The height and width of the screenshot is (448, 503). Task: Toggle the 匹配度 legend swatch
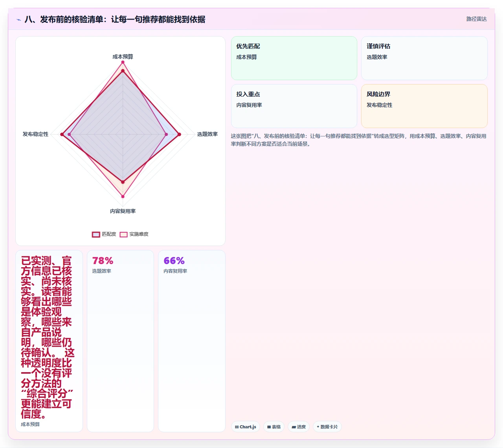pos(96,235)
